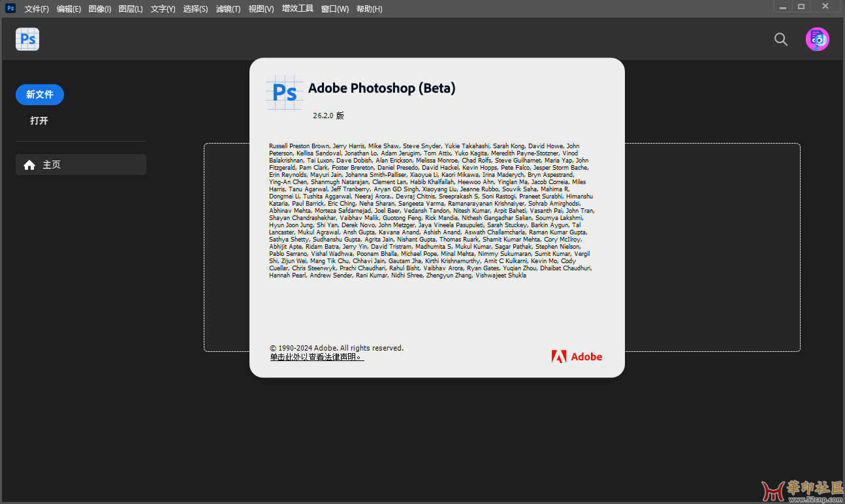Open the 图层(L) menu
Image resolution: width=845 pixels, height=504 pixels.
click(x=131, y=9)
